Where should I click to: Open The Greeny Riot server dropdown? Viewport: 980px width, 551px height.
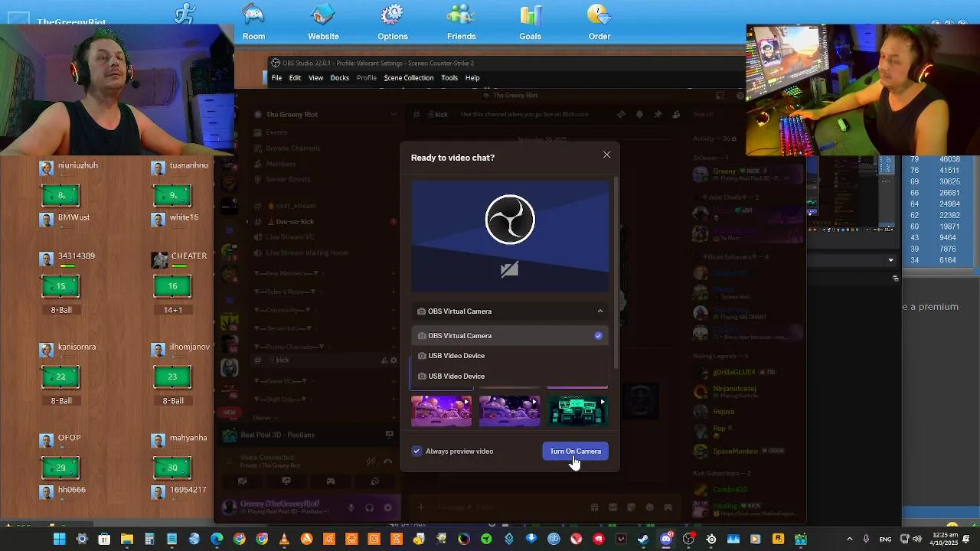(x=394, y=115)
